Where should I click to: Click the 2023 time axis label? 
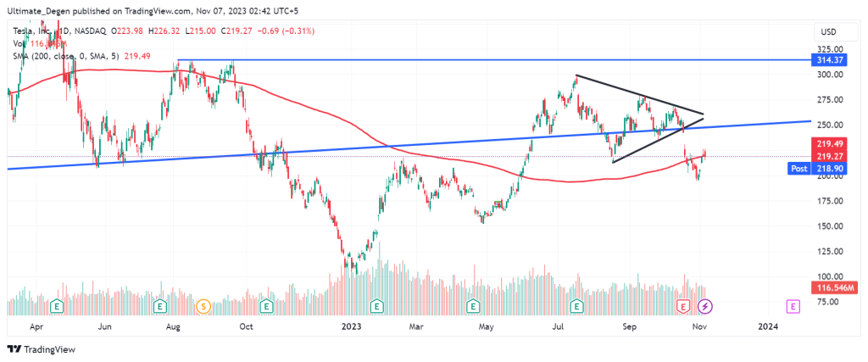351,326
